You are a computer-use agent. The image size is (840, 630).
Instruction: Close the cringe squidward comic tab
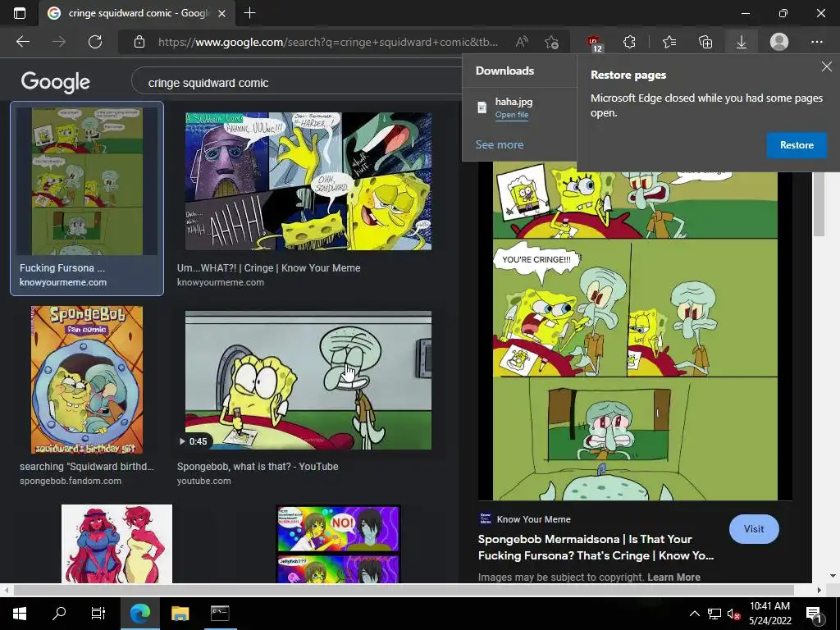(221, 13)
